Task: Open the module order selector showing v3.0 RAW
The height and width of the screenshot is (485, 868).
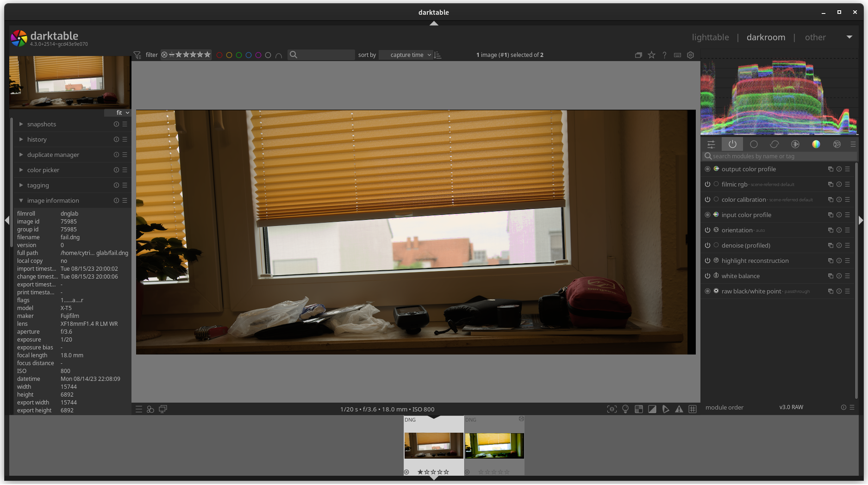Action: [791, 407]
